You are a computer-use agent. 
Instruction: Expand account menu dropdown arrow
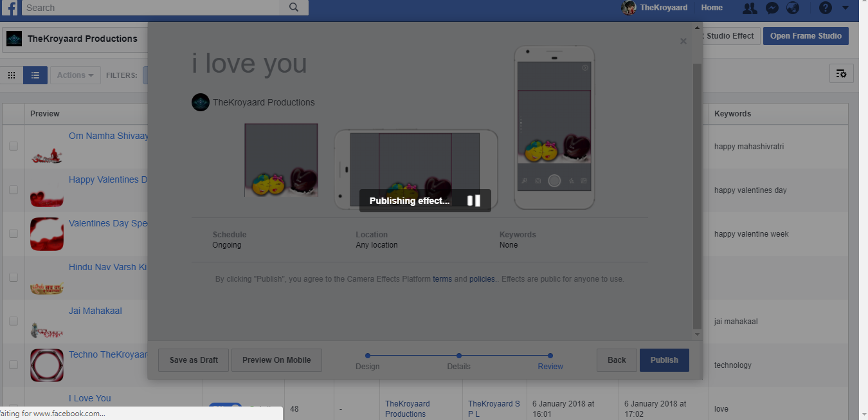point(845,8)
